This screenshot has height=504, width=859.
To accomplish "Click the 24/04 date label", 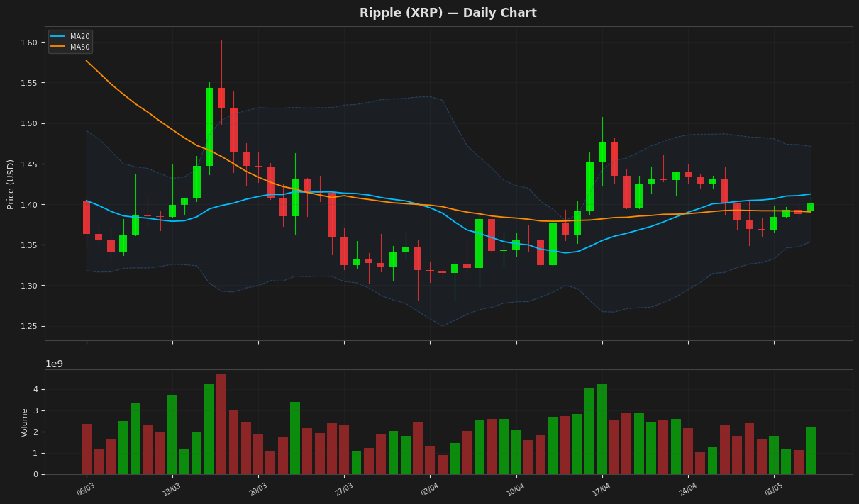I will tap(687, 489).
